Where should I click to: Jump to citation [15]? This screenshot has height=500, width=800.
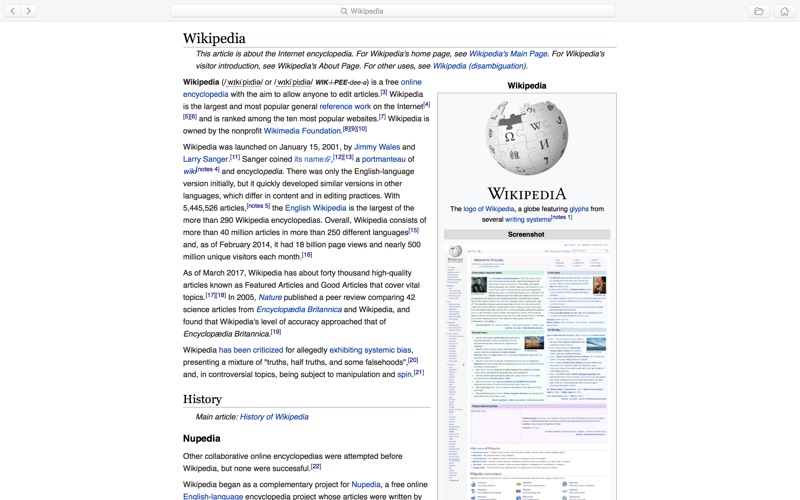click(413, 230)
